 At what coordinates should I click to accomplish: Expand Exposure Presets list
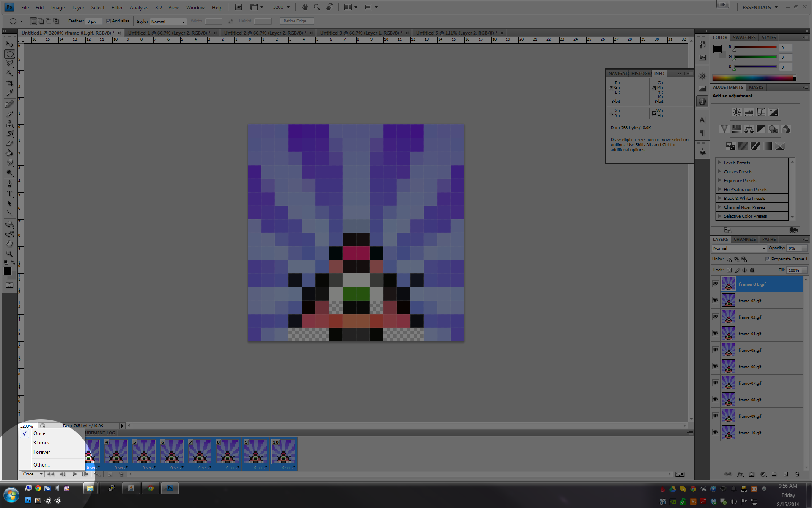click(719, 180)
